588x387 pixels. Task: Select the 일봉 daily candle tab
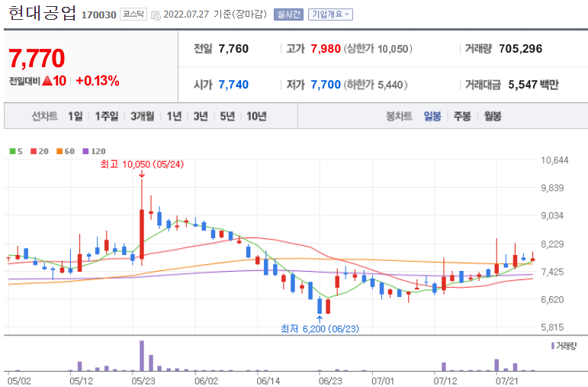pos(432,116)
